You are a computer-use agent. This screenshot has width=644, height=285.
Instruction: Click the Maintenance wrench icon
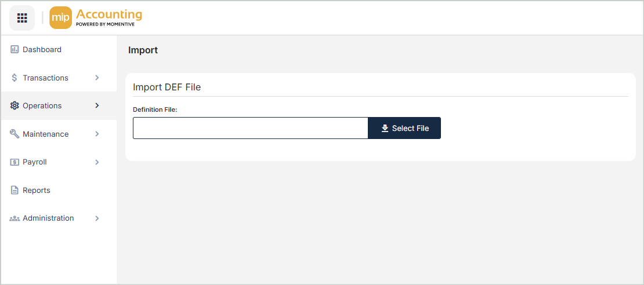click(15, 134)
